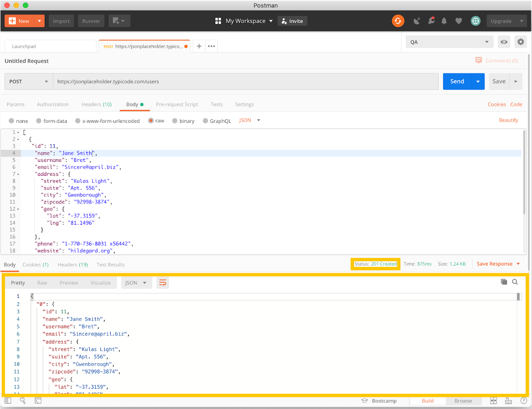Click Invite button
532x409 pixels.
[x=293, y=21]
